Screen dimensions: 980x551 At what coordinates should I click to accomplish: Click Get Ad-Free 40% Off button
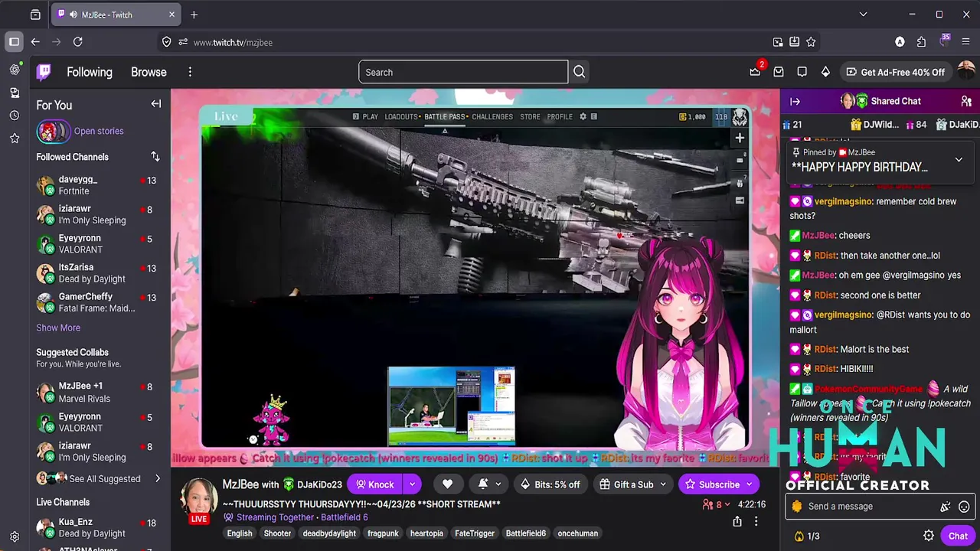[x=895, y=72]
